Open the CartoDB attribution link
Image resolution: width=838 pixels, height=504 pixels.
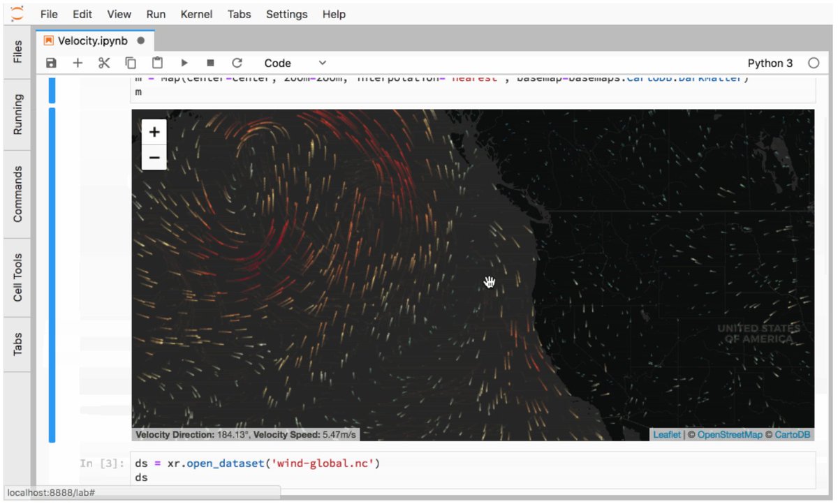pyautogui.click(x=793, y=434)
